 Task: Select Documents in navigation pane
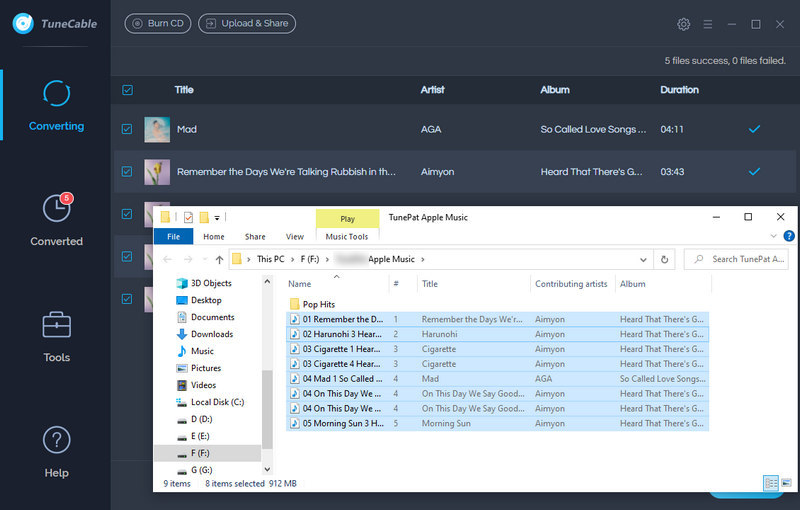point(213,317)
